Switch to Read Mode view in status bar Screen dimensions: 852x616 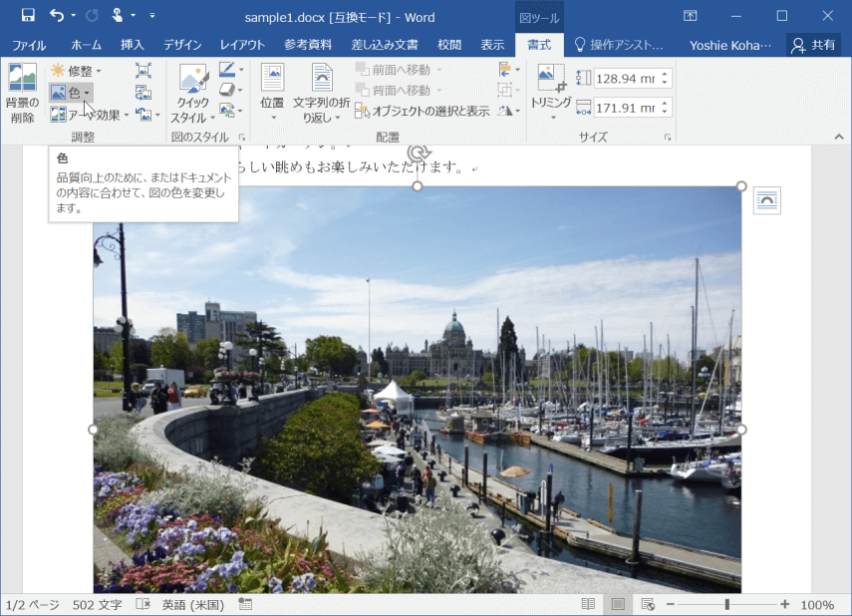pos(589,605)
